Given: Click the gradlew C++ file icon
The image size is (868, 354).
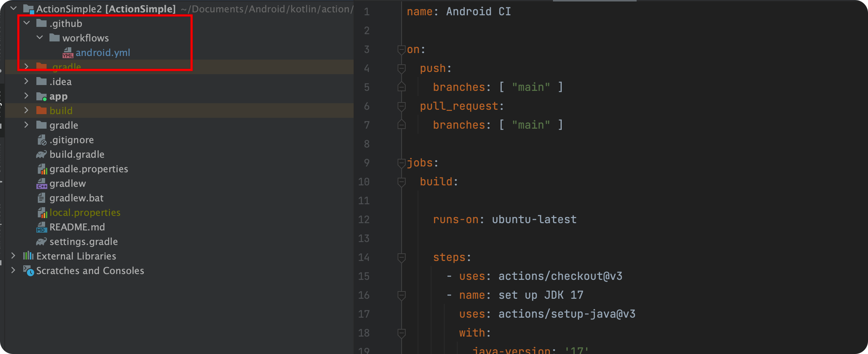Looking at the screenshot, I should (42, 184).
